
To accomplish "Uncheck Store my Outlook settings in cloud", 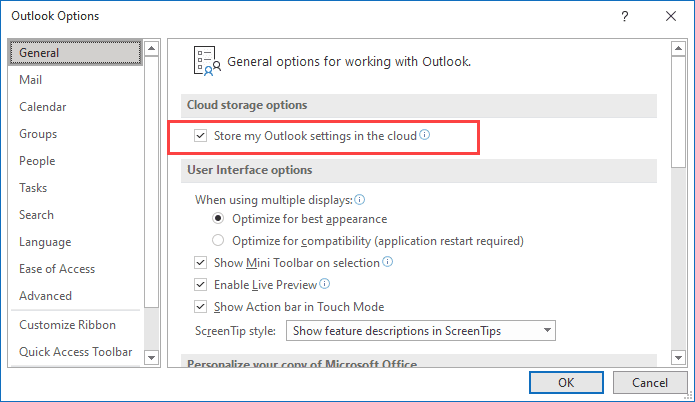I will 200,136.
